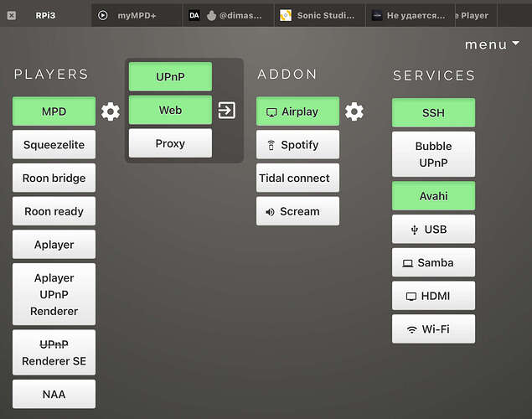Toggle Avahi service
Image resolution: width=532 pixels, height=419 pixels.
click(434, 196)
